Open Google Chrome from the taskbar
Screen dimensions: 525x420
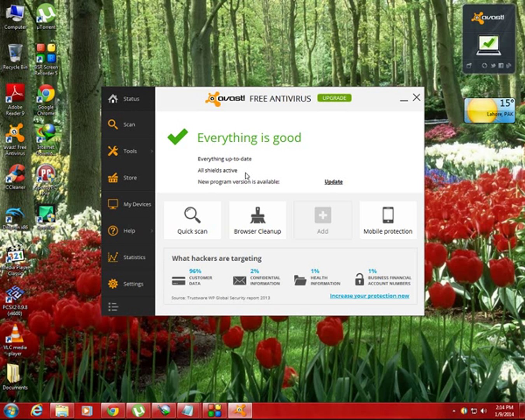point(113,411)
